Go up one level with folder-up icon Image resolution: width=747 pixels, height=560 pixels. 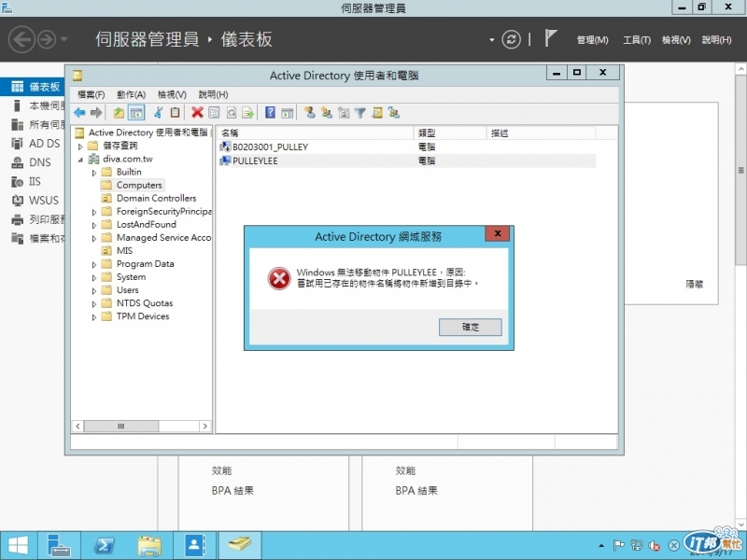point(119,113)
